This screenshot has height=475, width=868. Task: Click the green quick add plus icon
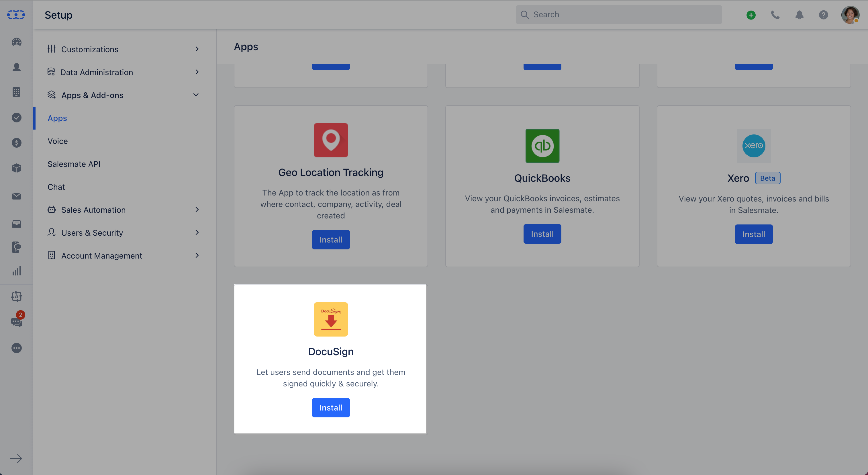(751, 15)
